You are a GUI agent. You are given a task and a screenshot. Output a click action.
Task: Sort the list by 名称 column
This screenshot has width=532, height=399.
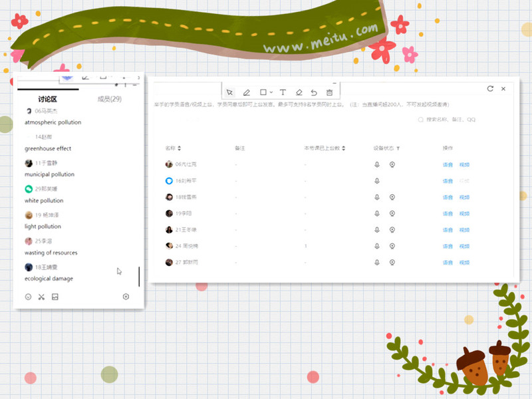178,148
